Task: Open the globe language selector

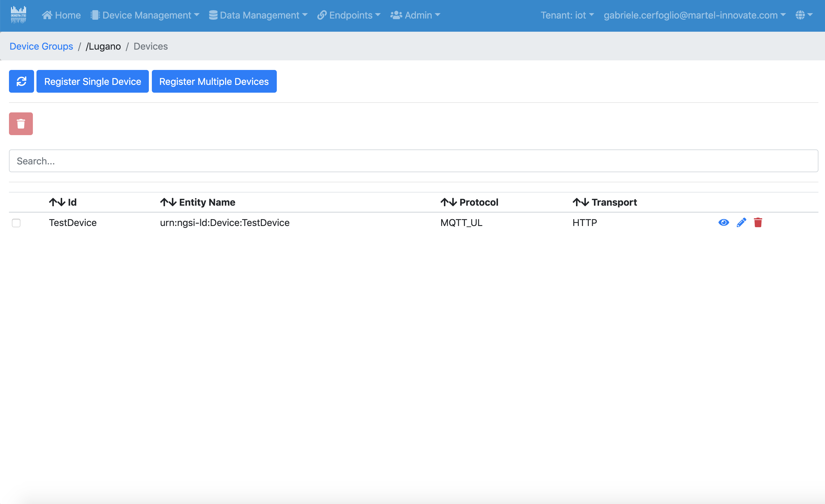Action: tap(804, 15)
